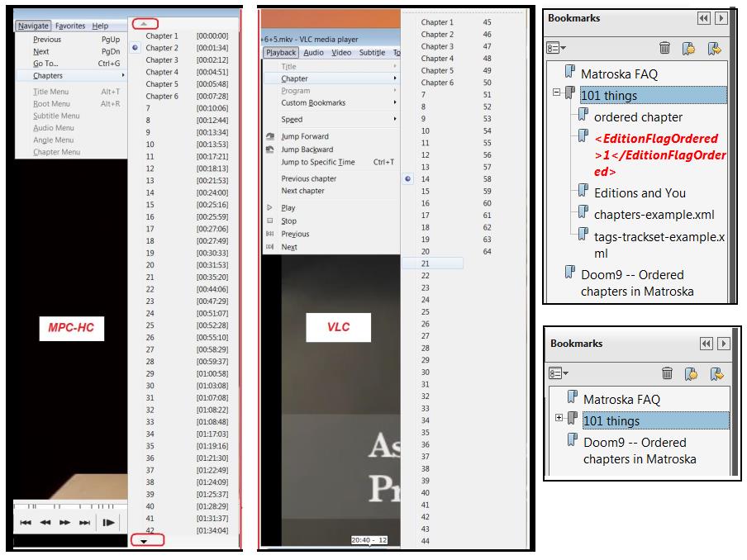The image size is (747, 560).
Task: Click right arrow button in upper Bookmarks header
Action: click(x=721, y=18)
